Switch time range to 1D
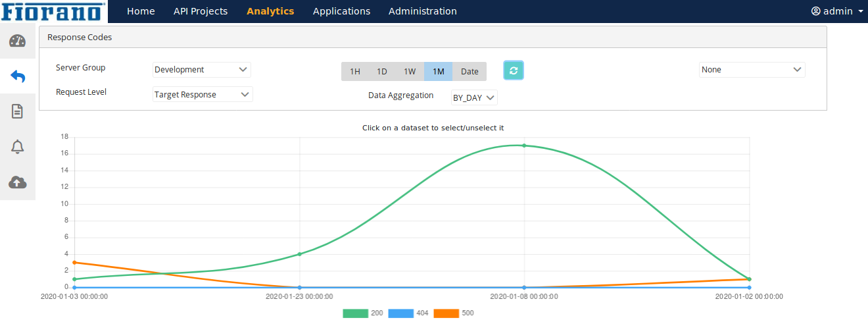868x322 pixels. [x=381, y=71]
